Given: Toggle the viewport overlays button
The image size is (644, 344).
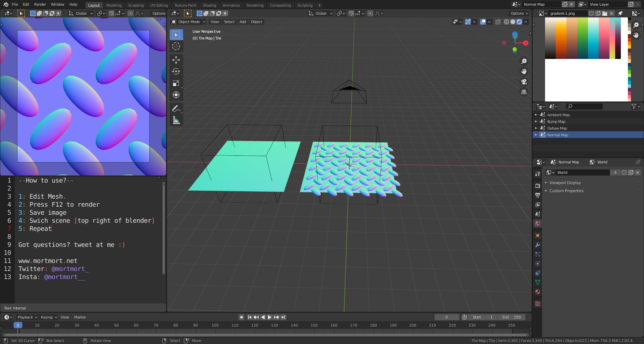Looking at the screenshot, I should 483,21.
